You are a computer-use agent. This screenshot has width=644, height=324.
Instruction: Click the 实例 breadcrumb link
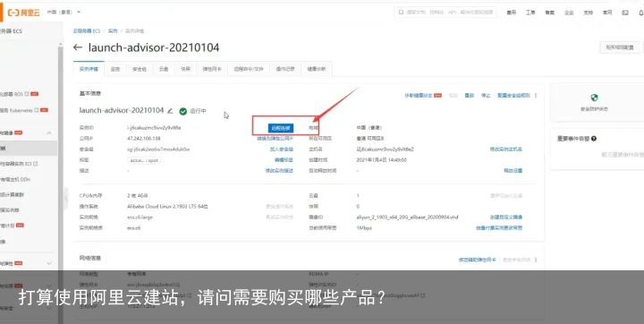click(x=113, y=30)
